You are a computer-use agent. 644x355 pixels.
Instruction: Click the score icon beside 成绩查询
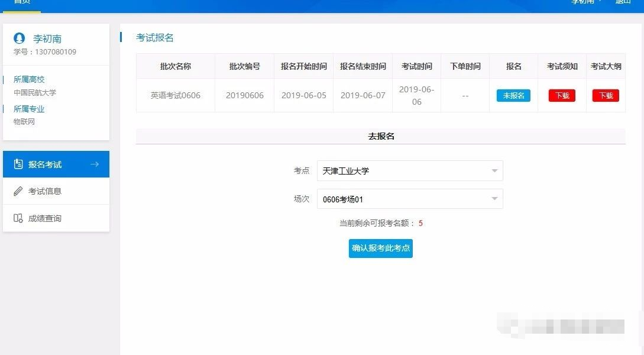point(18,218)
